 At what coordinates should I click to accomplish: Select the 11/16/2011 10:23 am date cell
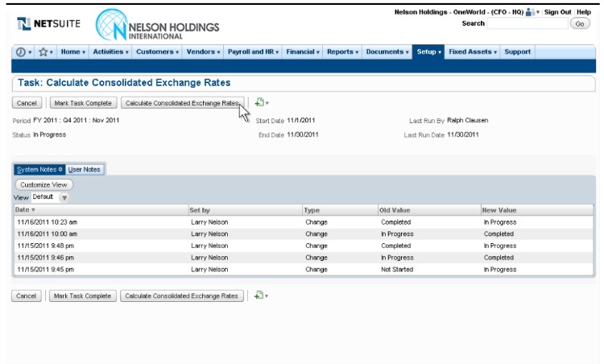coord(47,222)
